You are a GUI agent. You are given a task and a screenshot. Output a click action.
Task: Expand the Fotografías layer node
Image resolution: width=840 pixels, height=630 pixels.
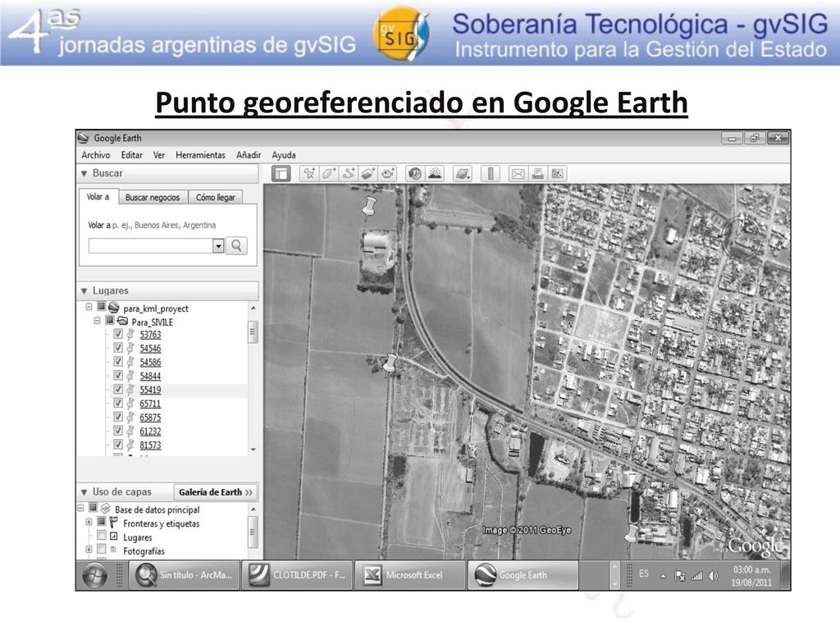[x=89, y=549]
